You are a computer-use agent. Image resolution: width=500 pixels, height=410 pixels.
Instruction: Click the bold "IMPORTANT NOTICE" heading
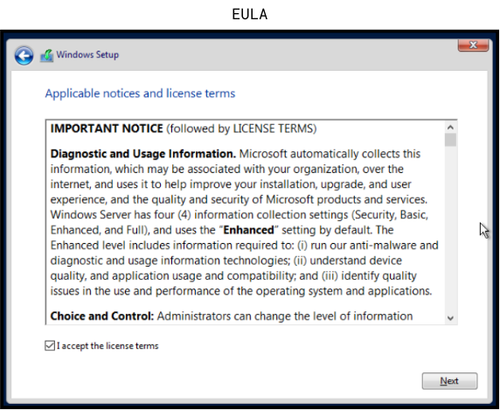(107, 129)
